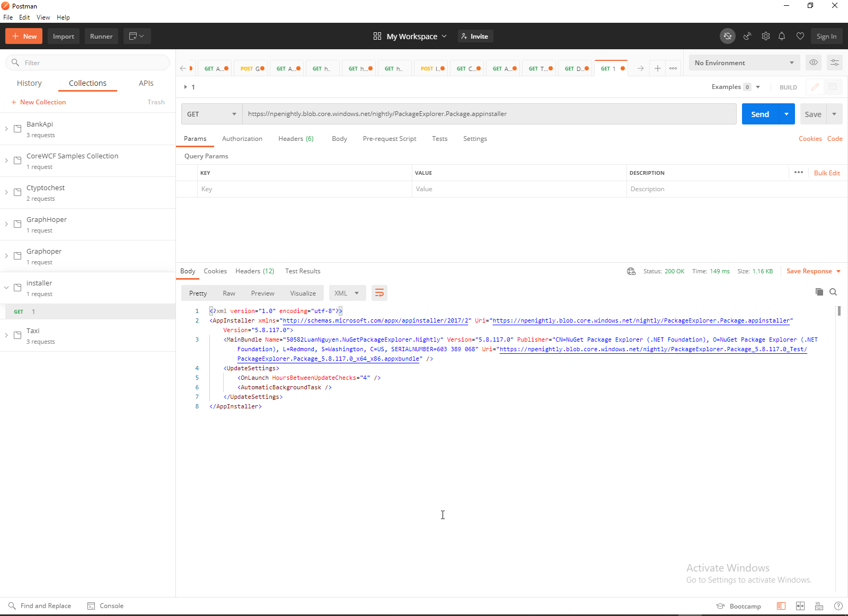Open the request Headers (6) tab
This screenshot has height=616, width=848.
pyautogui.click(x=296, y=139)
